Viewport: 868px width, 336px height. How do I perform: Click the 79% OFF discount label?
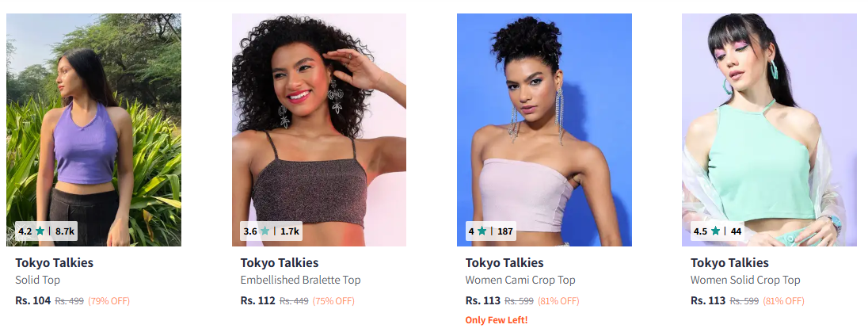(x=109, y=301)
